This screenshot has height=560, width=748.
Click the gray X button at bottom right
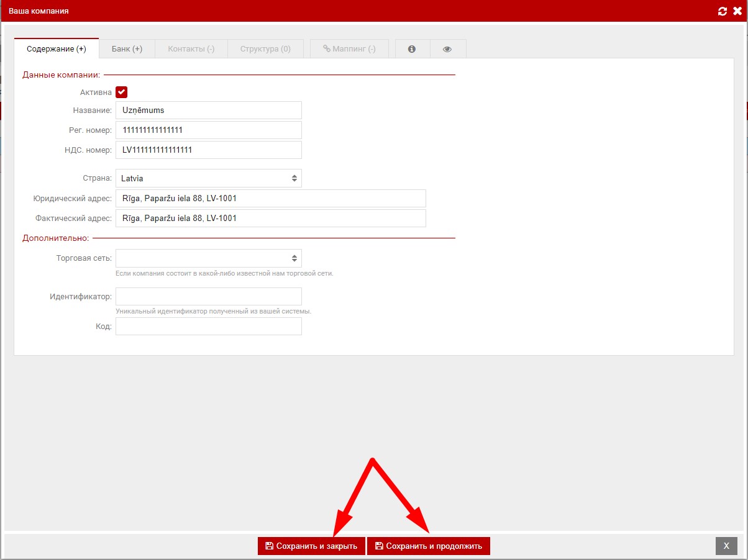726,546
